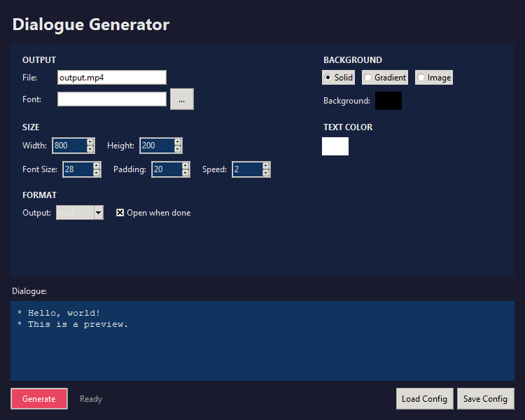This screenshot has height=420, width=525.
Task: Increase Width with the up arrow
Action: pos(90,141)
